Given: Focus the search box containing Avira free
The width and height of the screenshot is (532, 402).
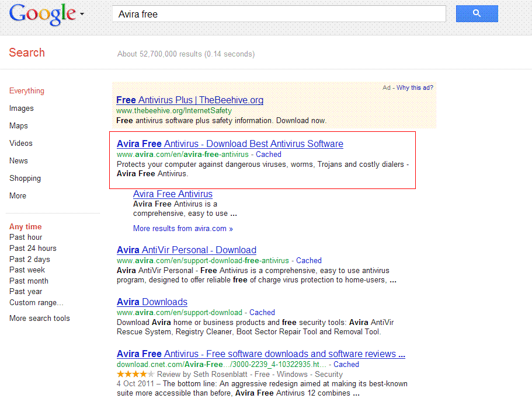Looking at the screenshot, I should click(279, 14).
